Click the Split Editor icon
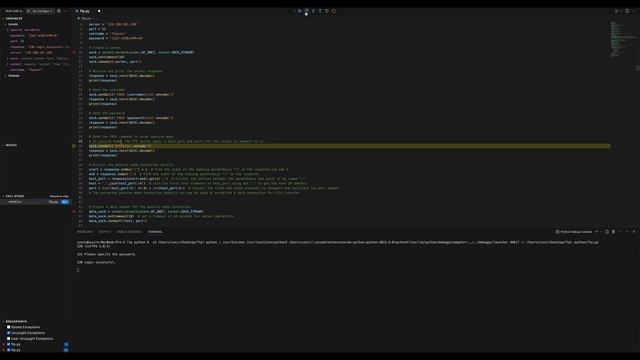 pyautogui.click(x=627, y=11)
